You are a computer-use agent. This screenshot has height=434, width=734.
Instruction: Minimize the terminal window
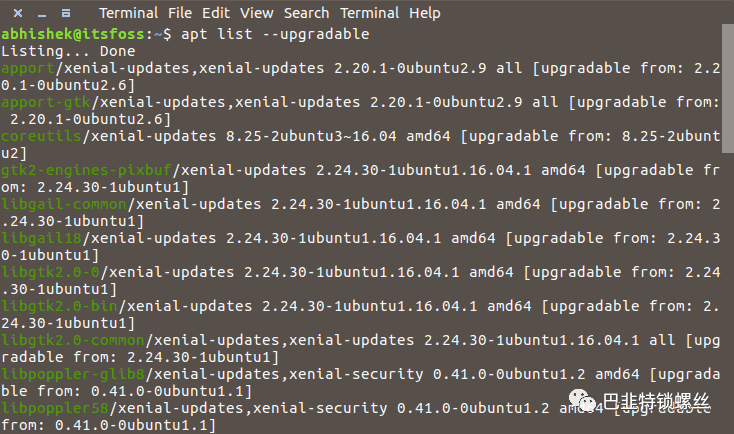42,14
